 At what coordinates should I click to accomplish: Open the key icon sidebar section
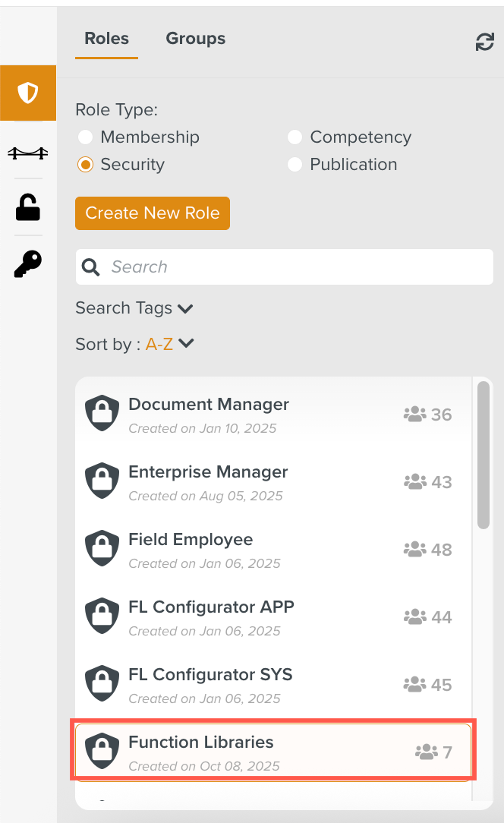(x=28, y=263)
